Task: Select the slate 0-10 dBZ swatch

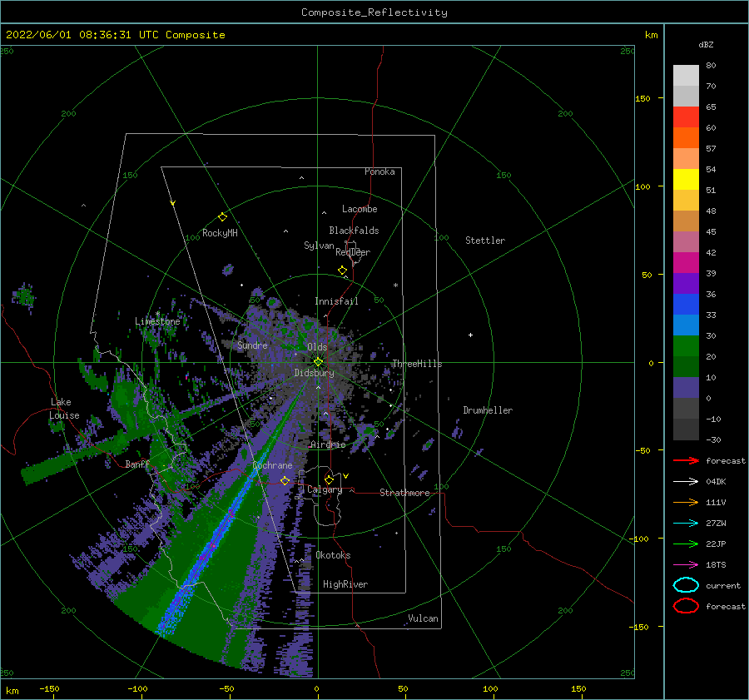Action: pos(686,388)
